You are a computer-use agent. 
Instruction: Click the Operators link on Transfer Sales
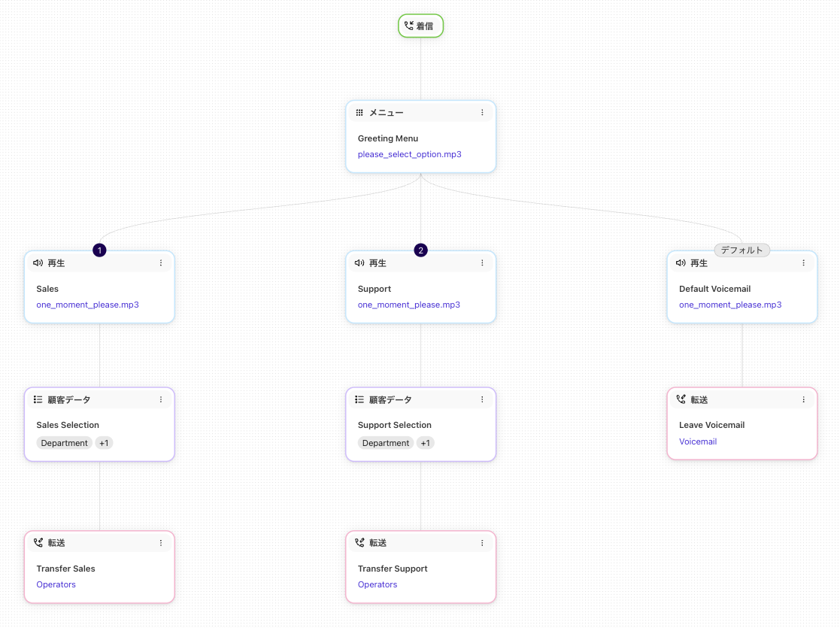tap(56, 584)
